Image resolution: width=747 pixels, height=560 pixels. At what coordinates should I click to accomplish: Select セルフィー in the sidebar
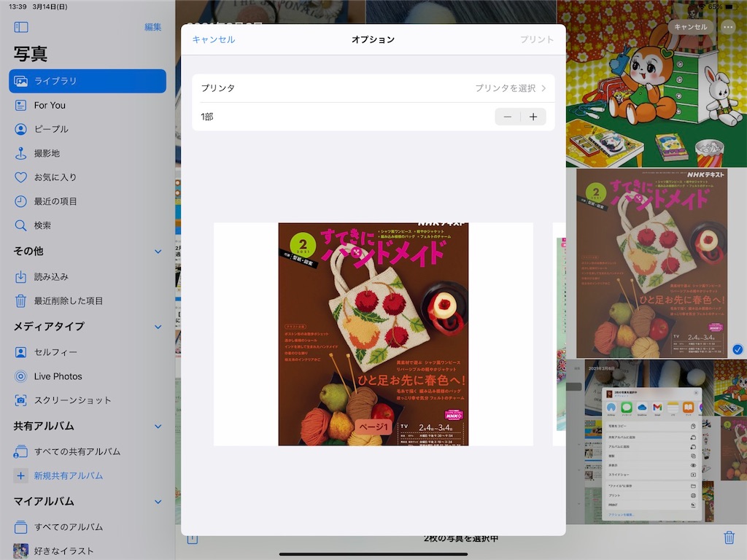tap(88, 352)
